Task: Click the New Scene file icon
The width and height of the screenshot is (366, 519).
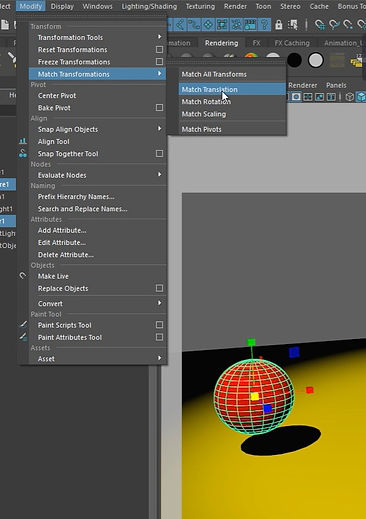Action: (x=5, y=25)
